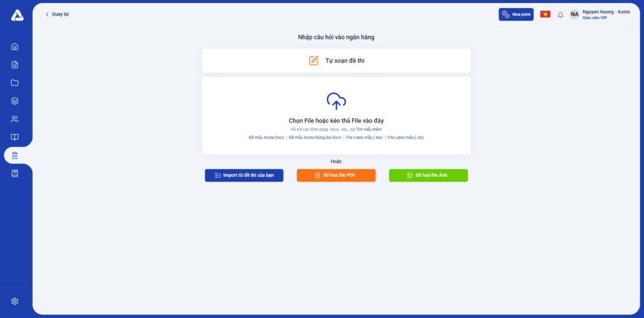The height and width of the screenshot is (318, 644).
Task: Select the question bank building icon
Action: coord(15,155)
